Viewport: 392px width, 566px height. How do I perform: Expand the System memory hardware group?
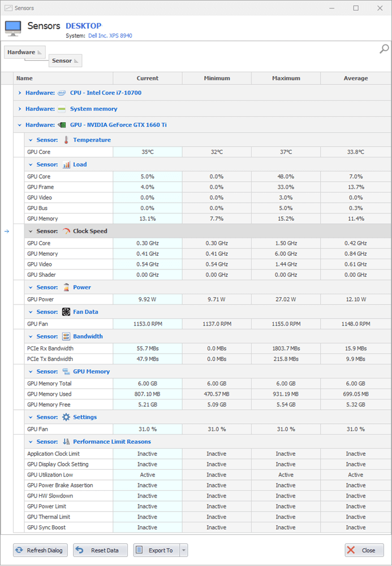19,109
